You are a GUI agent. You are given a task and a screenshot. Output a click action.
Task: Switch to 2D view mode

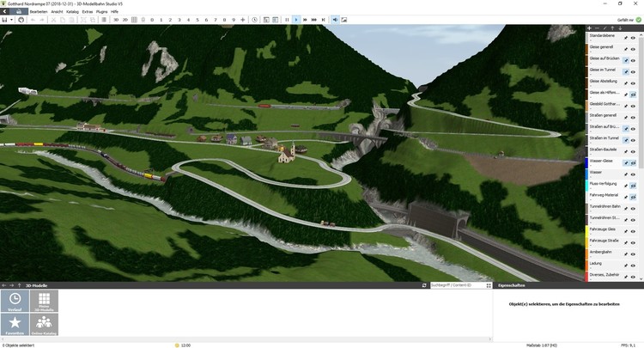125,20
